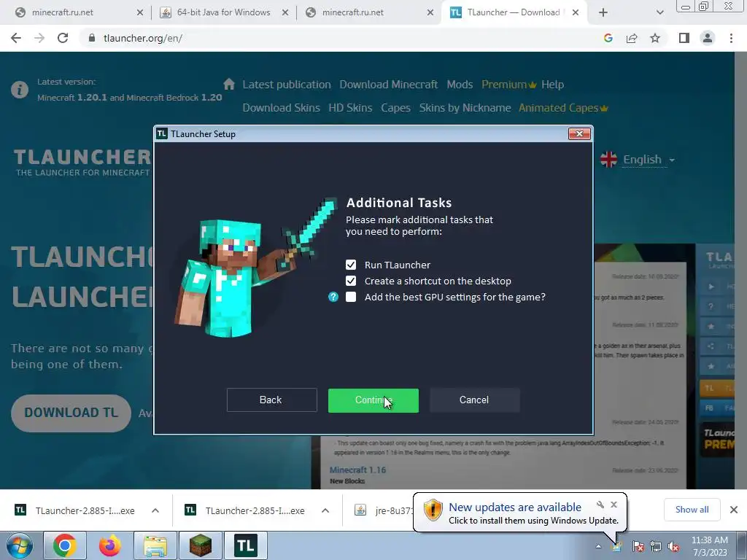Dismiss the Windows Update balloon

(x=614, y=505)
